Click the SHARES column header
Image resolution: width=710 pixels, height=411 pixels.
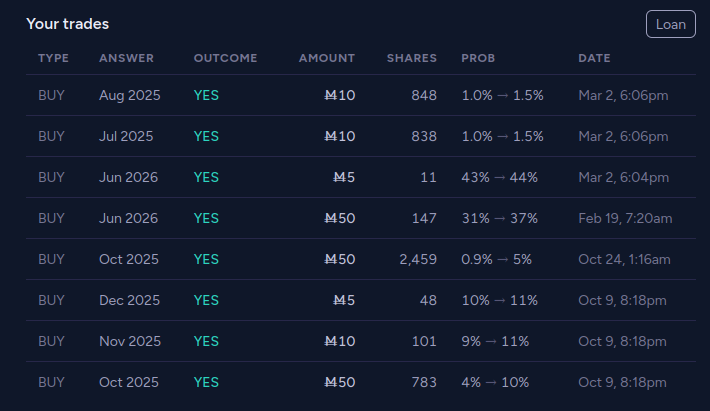(x=412, y=58)
